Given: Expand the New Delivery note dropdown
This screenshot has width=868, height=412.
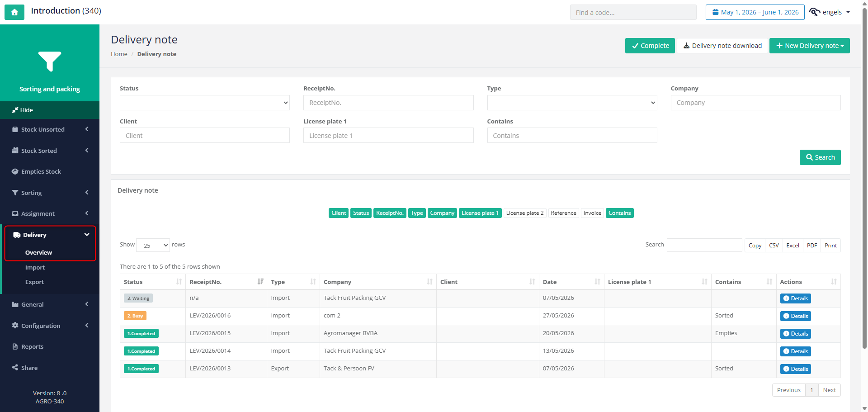Looking at the screenshot, I should [809, 46].
